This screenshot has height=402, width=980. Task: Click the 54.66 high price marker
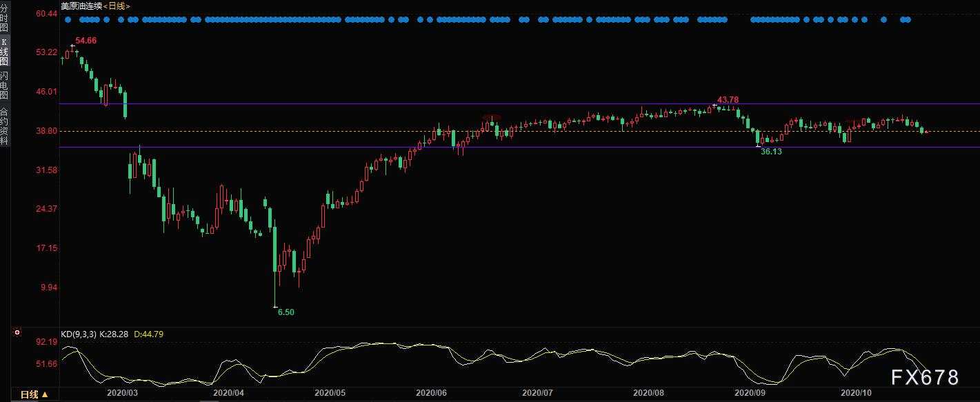(86, 41)
